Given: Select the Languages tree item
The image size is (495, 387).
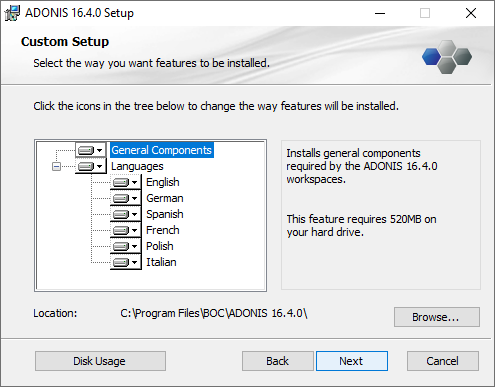Looking at the screenshot, I should tap(137, 166).
